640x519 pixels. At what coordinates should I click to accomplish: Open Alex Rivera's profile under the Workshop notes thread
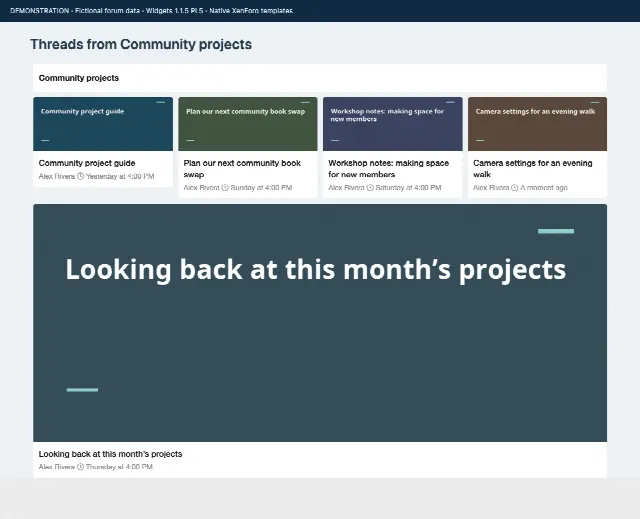pos(346,188)
